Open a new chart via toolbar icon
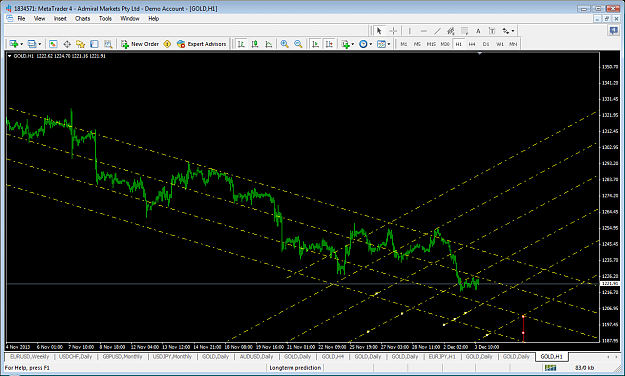The image size is (625, 376). coord(14,44)
